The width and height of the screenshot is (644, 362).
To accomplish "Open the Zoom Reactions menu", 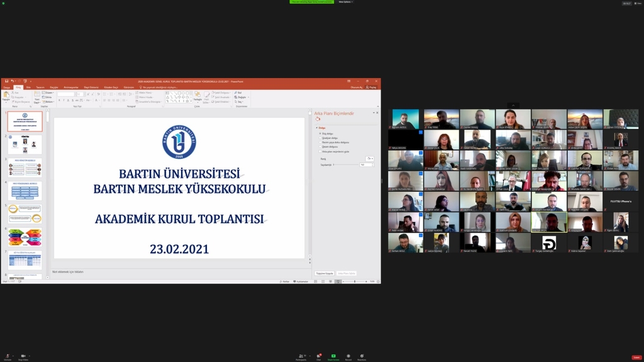I will coord(362,356).
